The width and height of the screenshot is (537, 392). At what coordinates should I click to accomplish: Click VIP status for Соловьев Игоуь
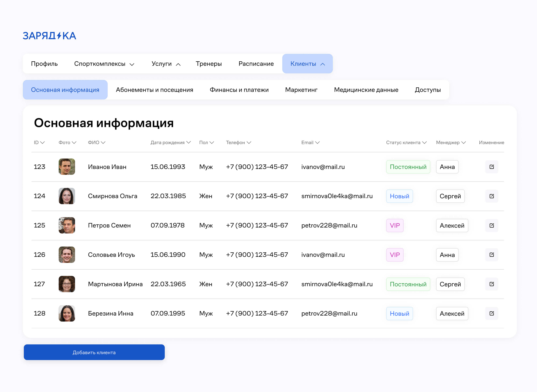pos(395,255)
